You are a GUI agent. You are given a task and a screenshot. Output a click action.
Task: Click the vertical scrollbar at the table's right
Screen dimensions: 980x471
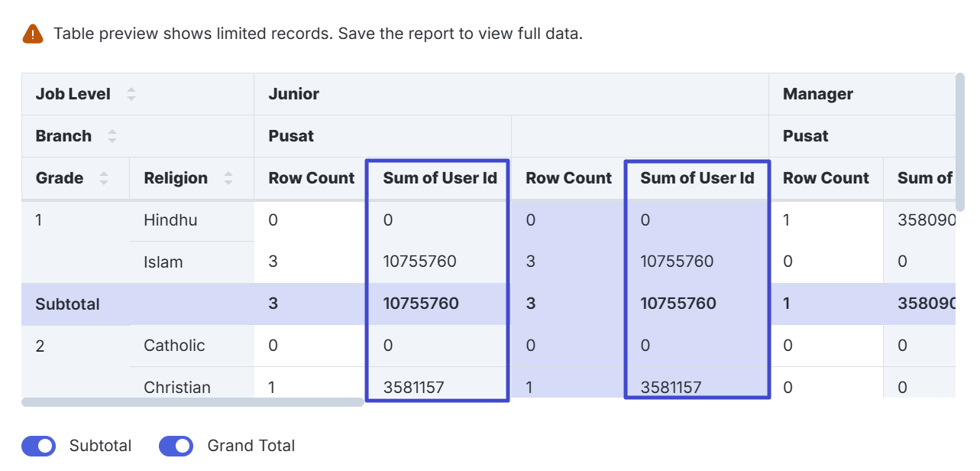(959, 115)
